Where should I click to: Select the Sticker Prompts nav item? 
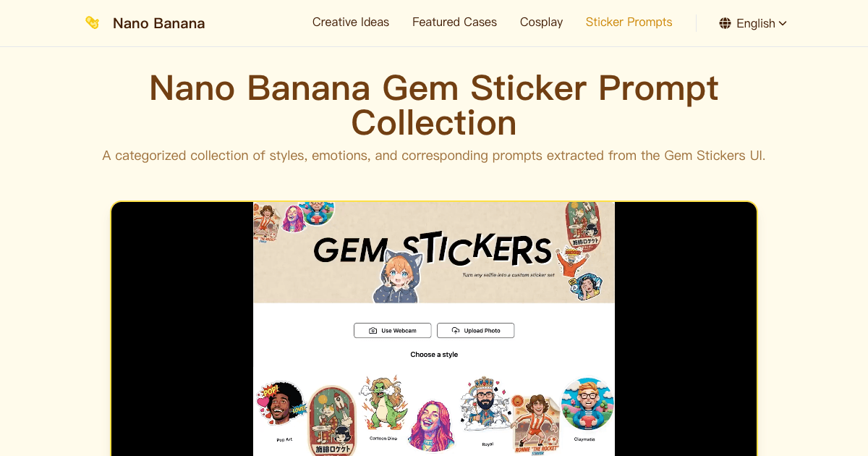coord(629,22)
